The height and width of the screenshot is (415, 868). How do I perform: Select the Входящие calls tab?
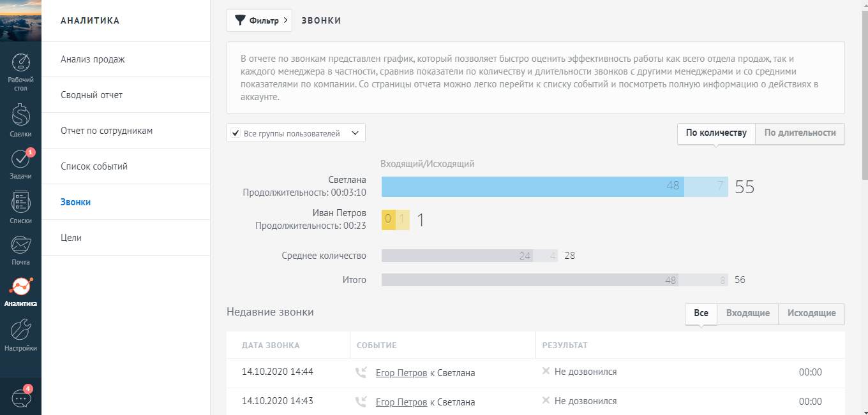pyautogui.click(x=747, y=314)
